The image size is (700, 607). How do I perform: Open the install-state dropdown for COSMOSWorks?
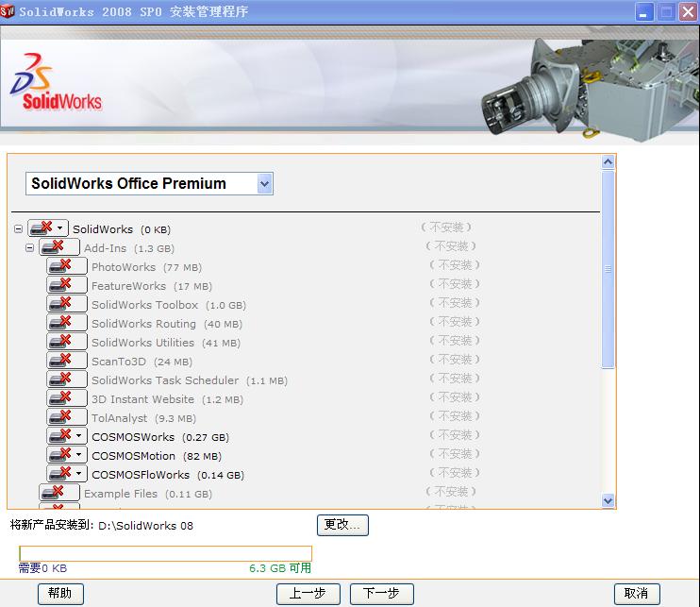click(x=79, y=435)
